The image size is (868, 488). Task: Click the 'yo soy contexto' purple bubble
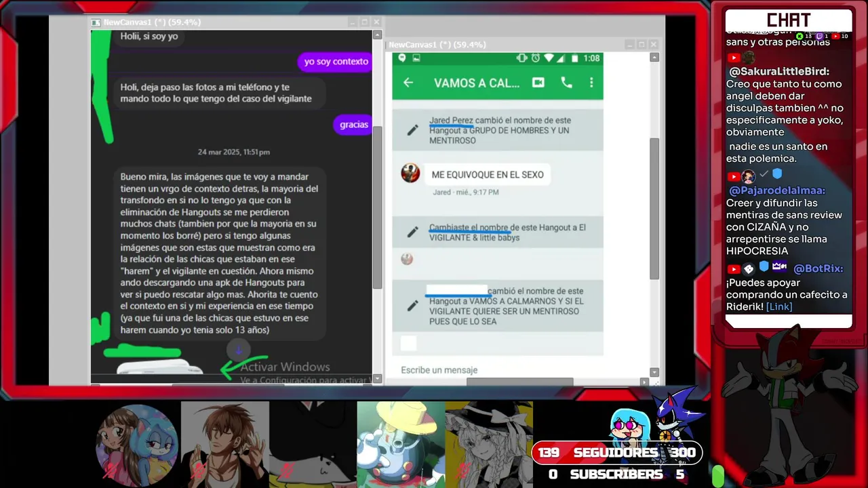tap(336, 62)
